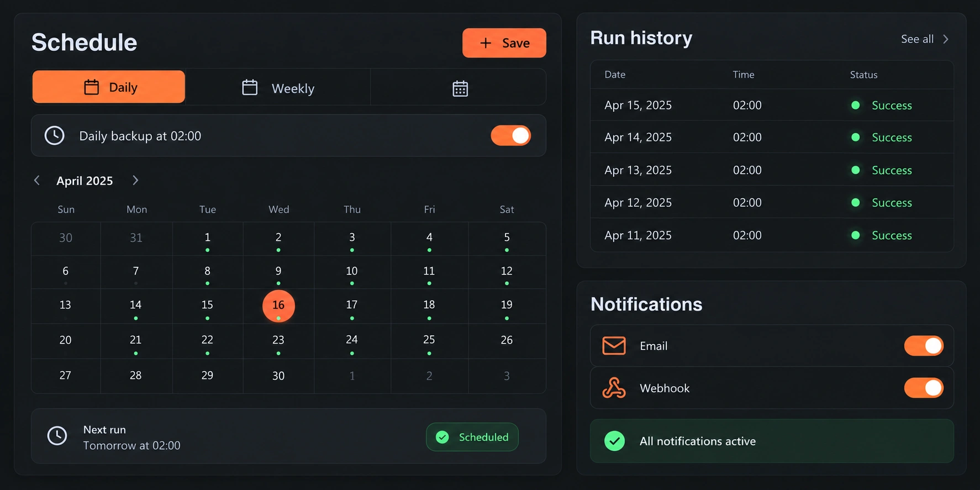
Task: Click Tomorrow at 02:00 text
Action: click(132, 445)
